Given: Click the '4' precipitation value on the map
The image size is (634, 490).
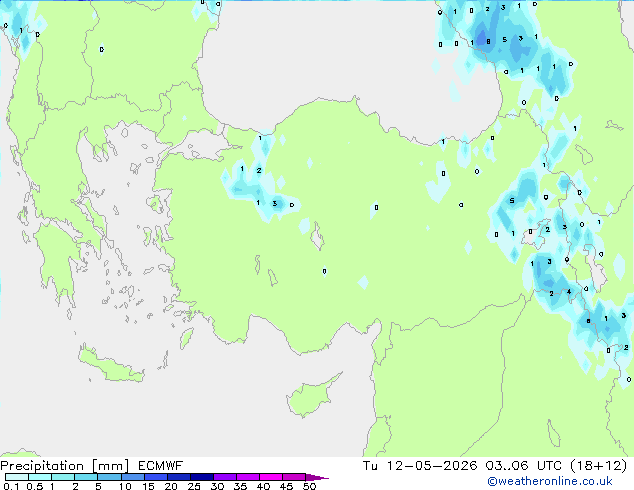Looking at the screenshot, I should pyautogui.click(x=569, y=292).
